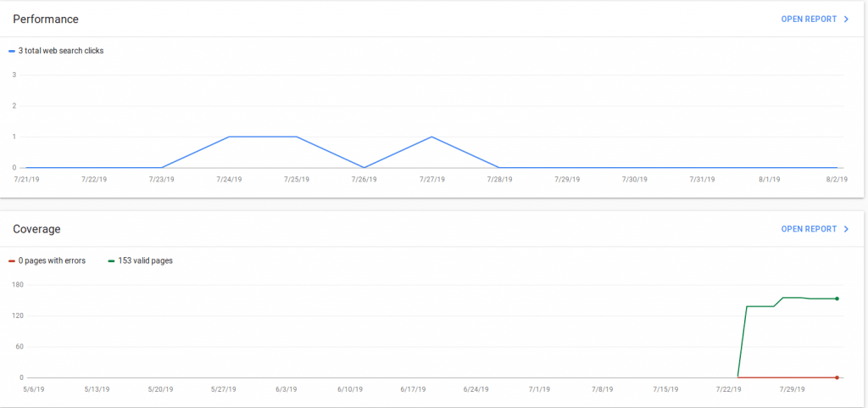Click the 5/6/19 date on Coverage axis
Image resolution: width=868 pixels, height=408 pixels.
(33, 389)
